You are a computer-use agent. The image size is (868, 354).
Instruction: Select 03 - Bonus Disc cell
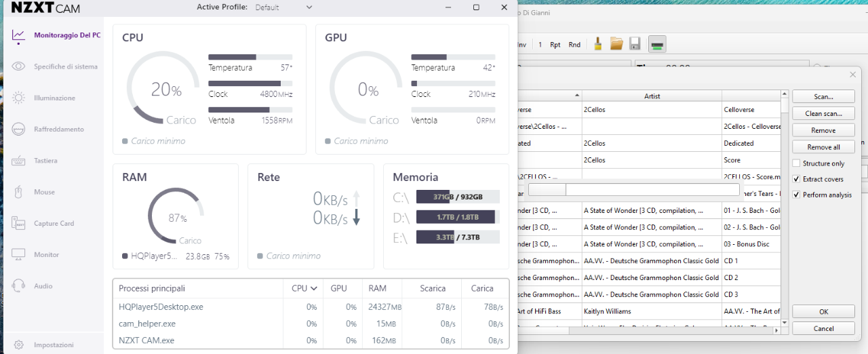click(752, 244)
